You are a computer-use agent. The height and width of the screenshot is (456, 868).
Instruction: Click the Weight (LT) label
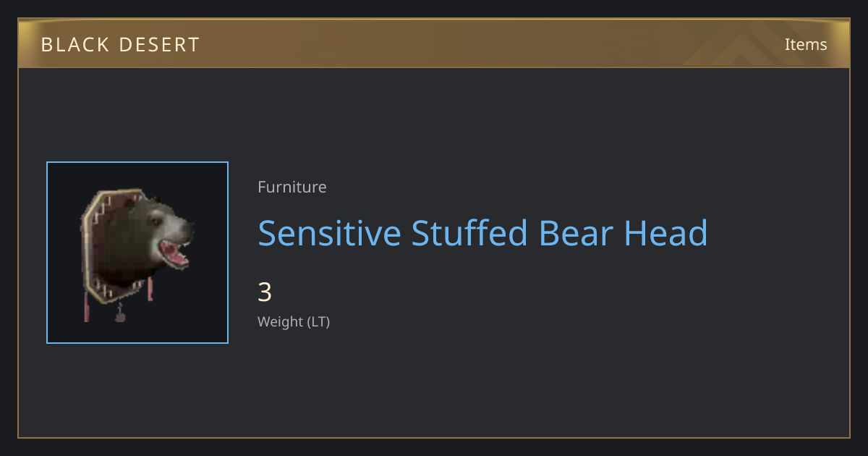[294, 321]
